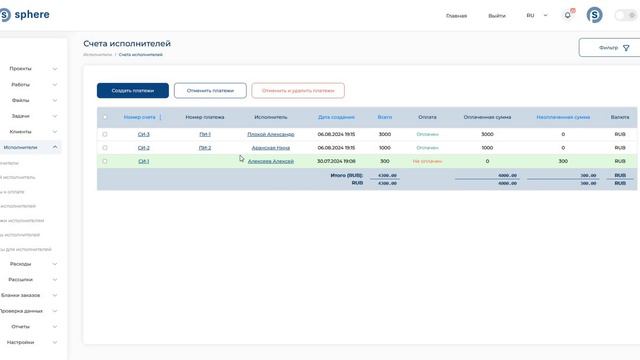Go to Главная in the top navigation

click(456, 16)
